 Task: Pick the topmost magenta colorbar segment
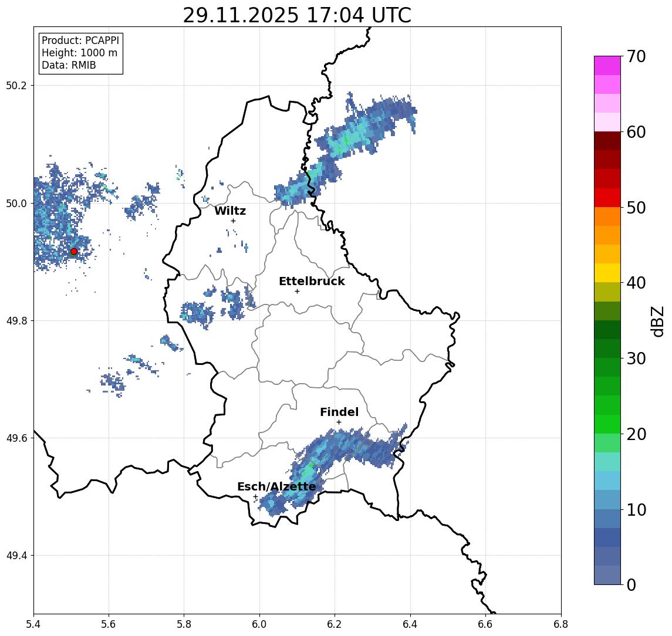pyautogui.click(x=607, y=66)
